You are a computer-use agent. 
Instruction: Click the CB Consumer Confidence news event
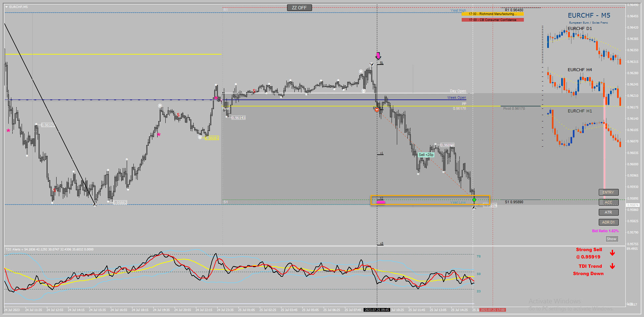click(x=493, y=20)
